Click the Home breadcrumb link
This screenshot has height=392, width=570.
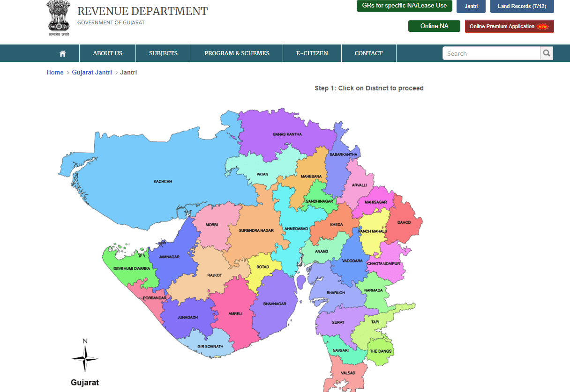(55, 72)
